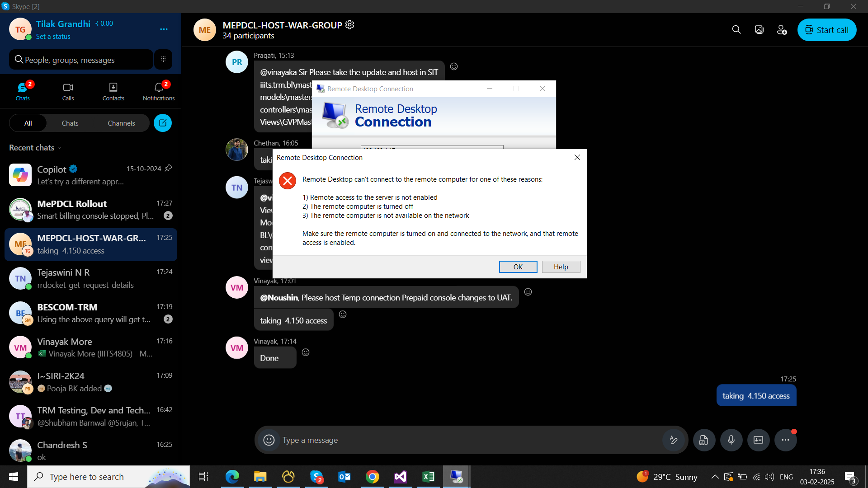Select the Chats filter pill
The width and height of the screenshot is (868, 488).
(70, 123)
